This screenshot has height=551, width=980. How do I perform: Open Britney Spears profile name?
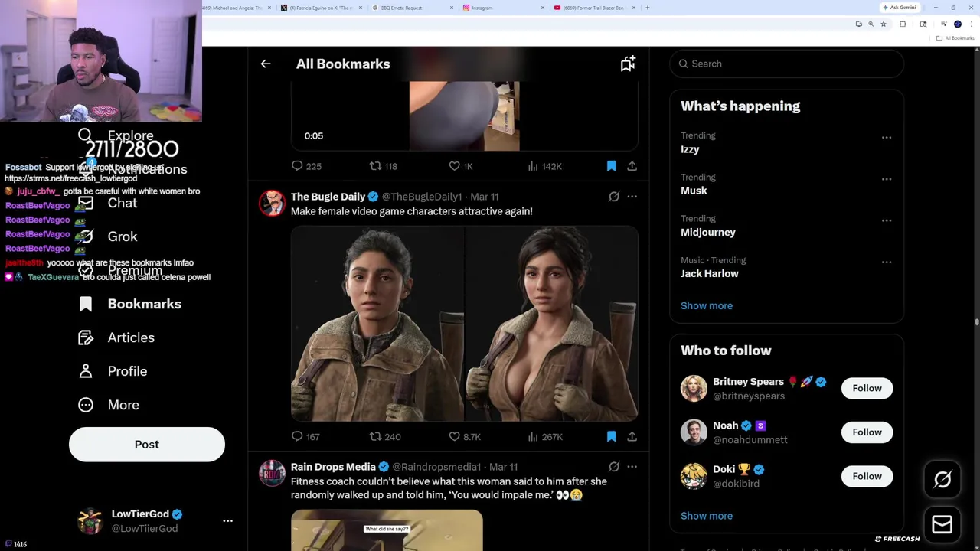[x=748, y=382]
